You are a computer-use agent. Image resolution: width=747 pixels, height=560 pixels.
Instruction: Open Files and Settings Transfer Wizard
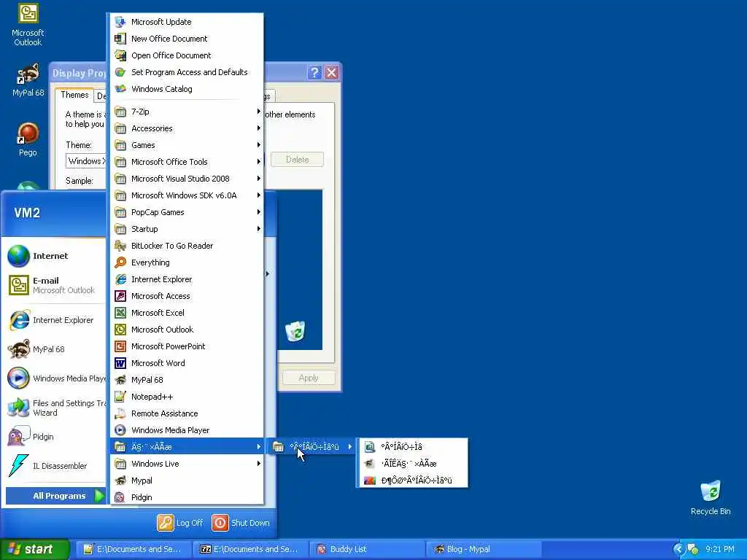(55, 408)
